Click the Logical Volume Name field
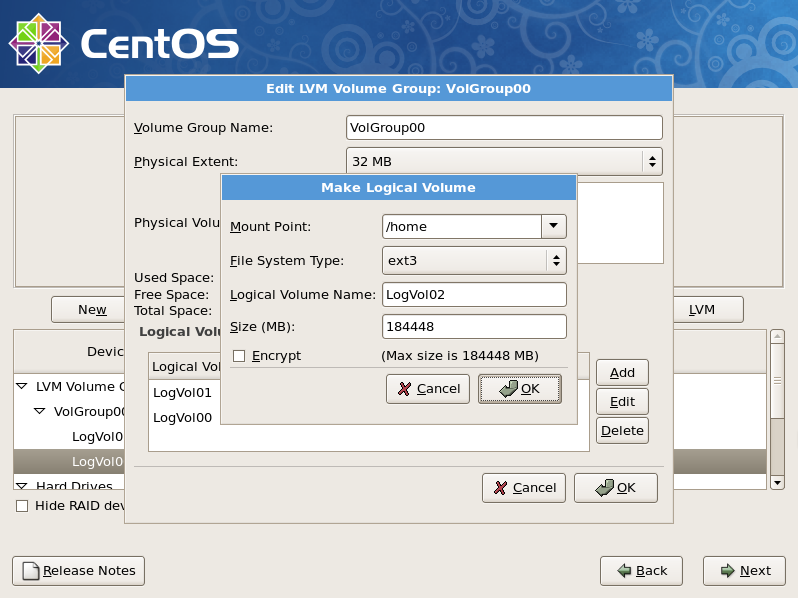Viewport: 798px width, 598px height. [474, 295]
